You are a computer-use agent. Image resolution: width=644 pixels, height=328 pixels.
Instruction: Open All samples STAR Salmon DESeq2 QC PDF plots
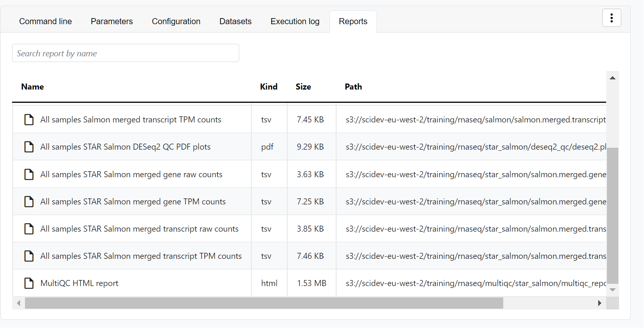125,147
